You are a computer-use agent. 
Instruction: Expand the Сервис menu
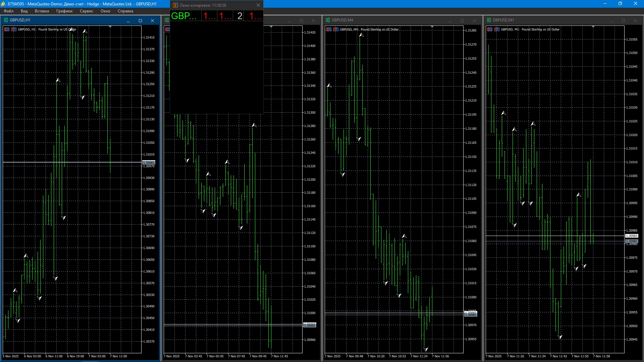(x=86, y=11)
